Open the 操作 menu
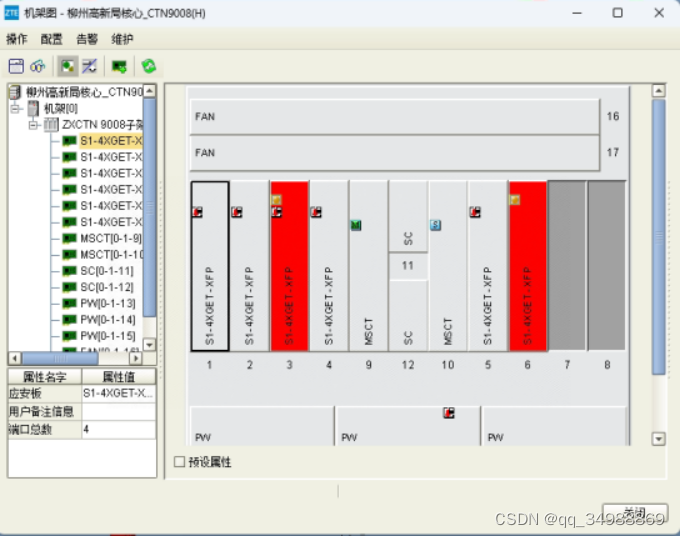 pyautogui.click(x=17, y=39)
